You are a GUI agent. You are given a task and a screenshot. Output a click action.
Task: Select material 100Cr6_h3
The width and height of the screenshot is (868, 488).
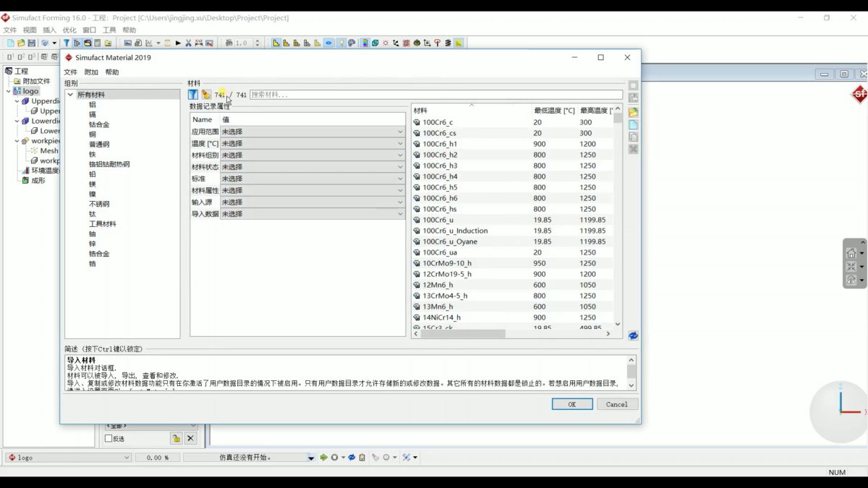[x=440, y=166]
